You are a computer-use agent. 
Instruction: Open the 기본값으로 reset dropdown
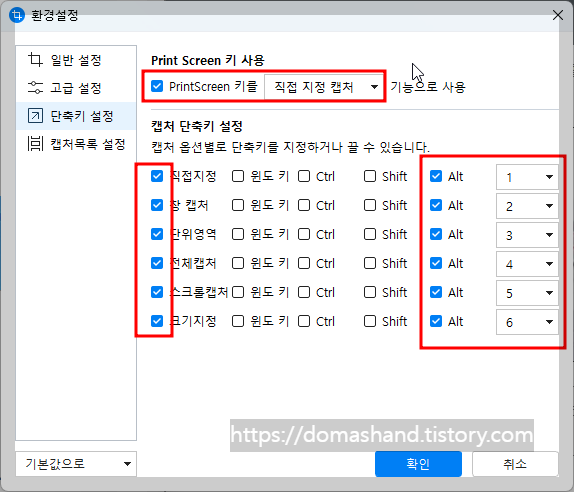76,464
